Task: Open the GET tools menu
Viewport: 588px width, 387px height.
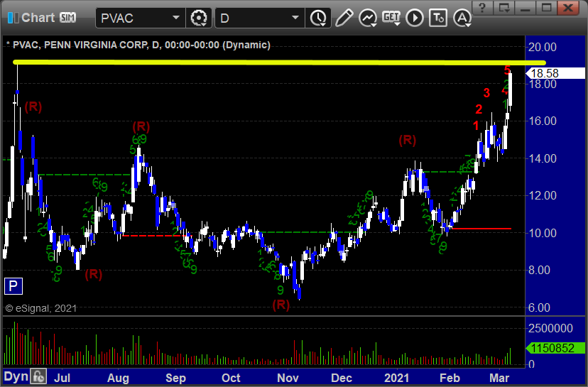Action: [391, 18]
